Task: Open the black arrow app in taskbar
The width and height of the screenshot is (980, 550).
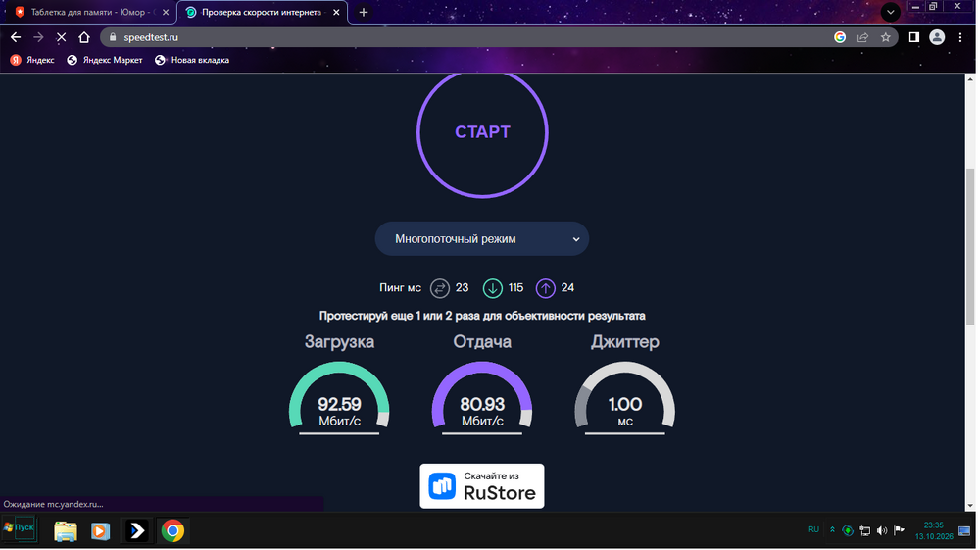Action: 137,531
